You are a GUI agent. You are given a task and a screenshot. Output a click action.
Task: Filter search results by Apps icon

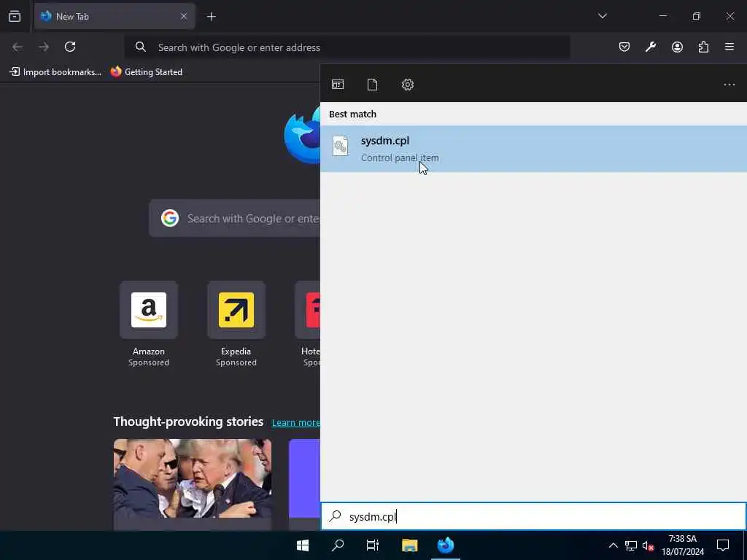338,85
